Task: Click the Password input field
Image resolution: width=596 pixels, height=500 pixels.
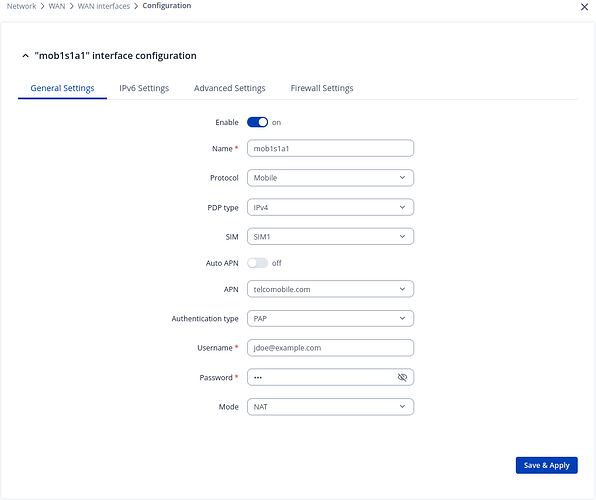Action: coord(330,377)
